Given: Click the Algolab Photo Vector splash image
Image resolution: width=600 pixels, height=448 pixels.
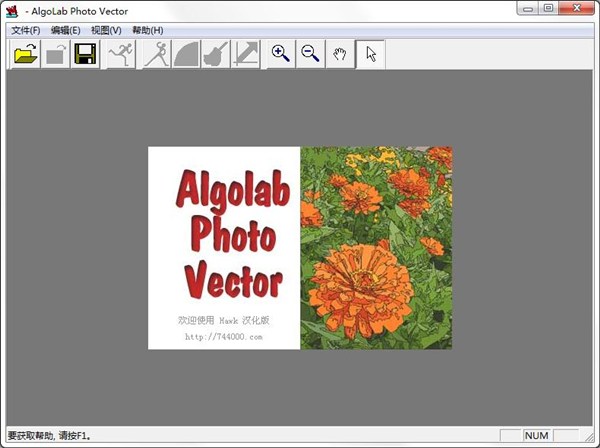Looking at the screenshot, I should (x=300, y=248).
